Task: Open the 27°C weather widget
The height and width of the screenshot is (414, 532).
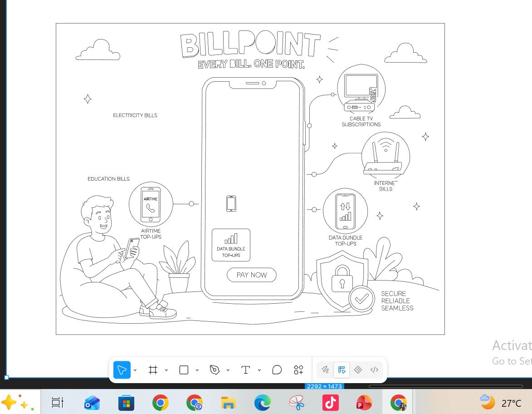Action: tap(501, 403)
